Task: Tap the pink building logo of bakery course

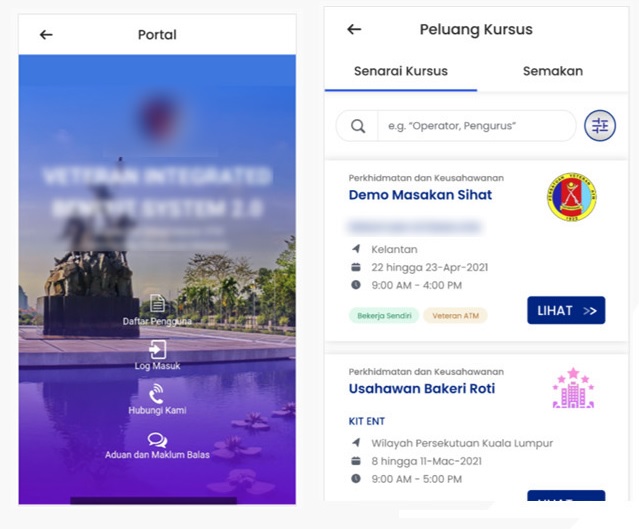Action: 573,389
